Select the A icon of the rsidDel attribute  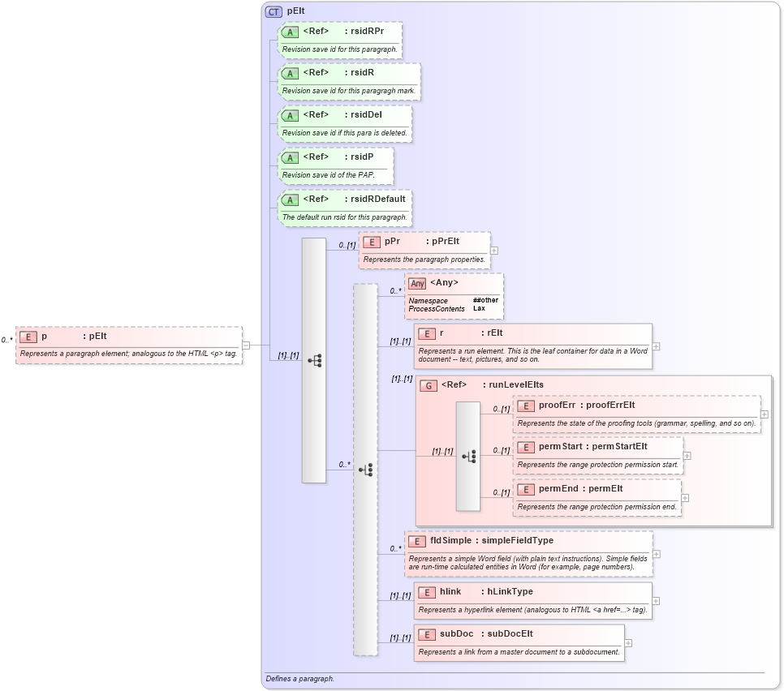291,114
